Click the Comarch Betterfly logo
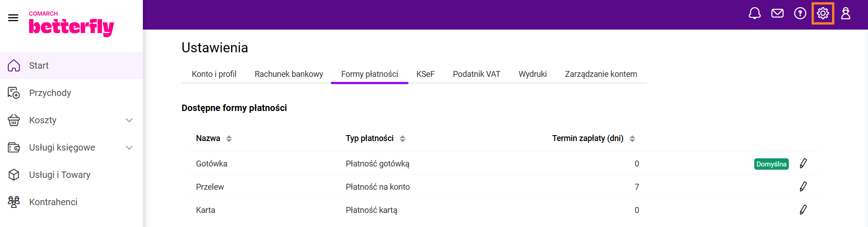The width and height of the screenshot is (868, 227). tap(71, 24)
